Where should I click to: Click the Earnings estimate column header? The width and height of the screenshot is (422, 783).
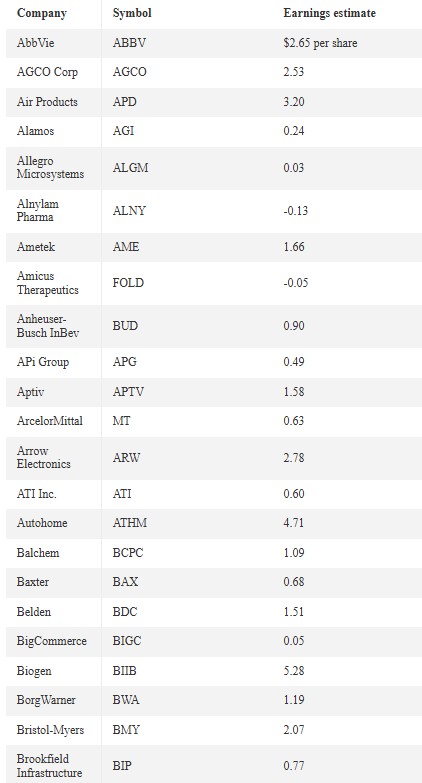pyautogui.click(x=329, y=13)
